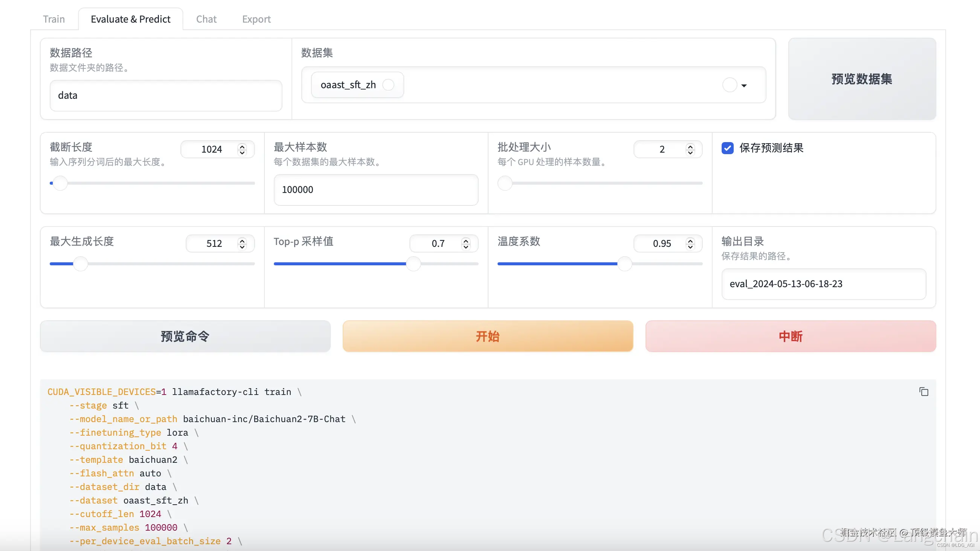This screenshot has width=980, height=551.
Task: Click the 最大生成长度 number box showing 512
Action: point(220,243)
